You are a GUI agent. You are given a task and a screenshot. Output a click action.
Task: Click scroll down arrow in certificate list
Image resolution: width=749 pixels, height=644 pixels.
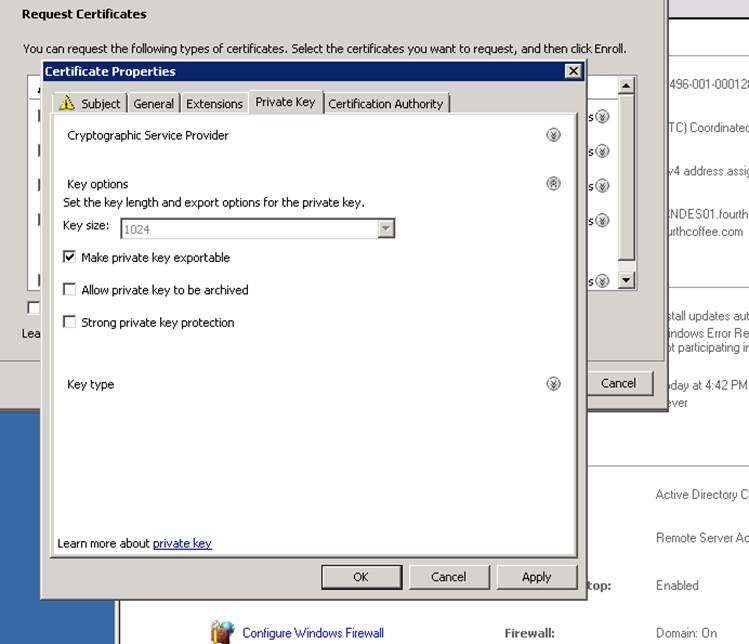pos(626,281)
